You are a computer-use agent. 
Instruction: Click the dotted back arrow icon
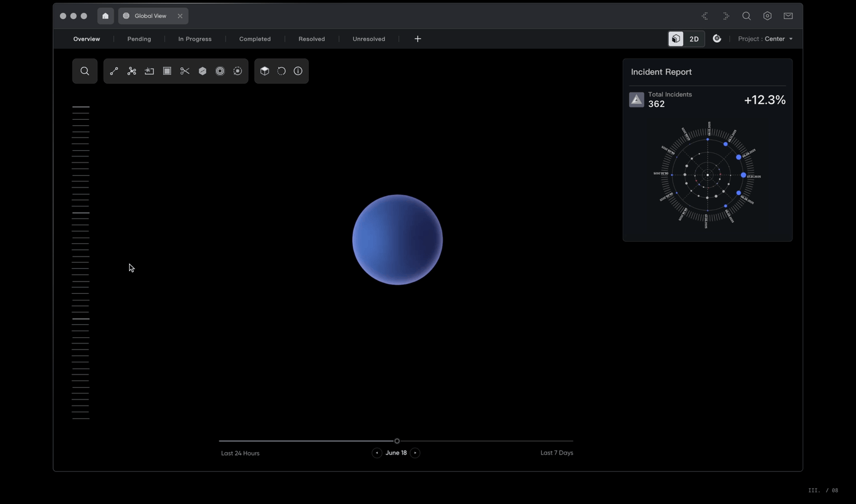point(705,16)
